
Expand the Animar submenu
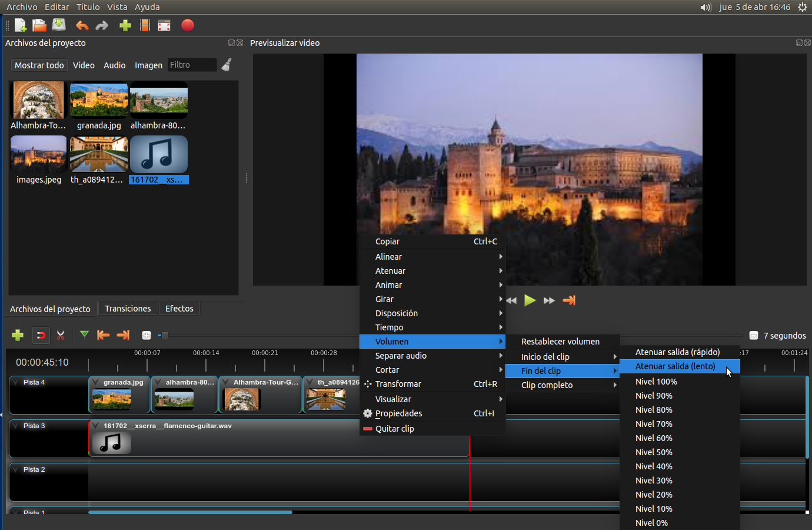coord(432,285)
